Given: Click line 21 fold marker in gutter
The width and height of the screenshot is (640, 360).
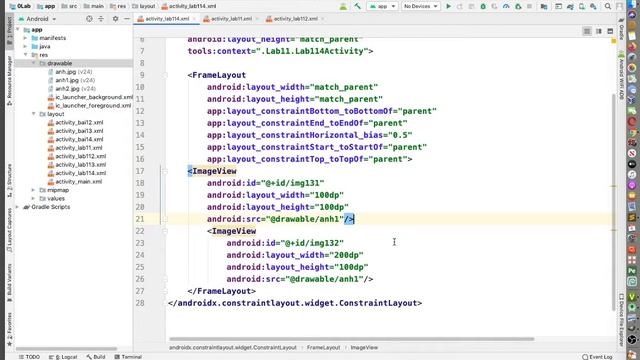Looking at the screenshot, I should pos(165,219).
